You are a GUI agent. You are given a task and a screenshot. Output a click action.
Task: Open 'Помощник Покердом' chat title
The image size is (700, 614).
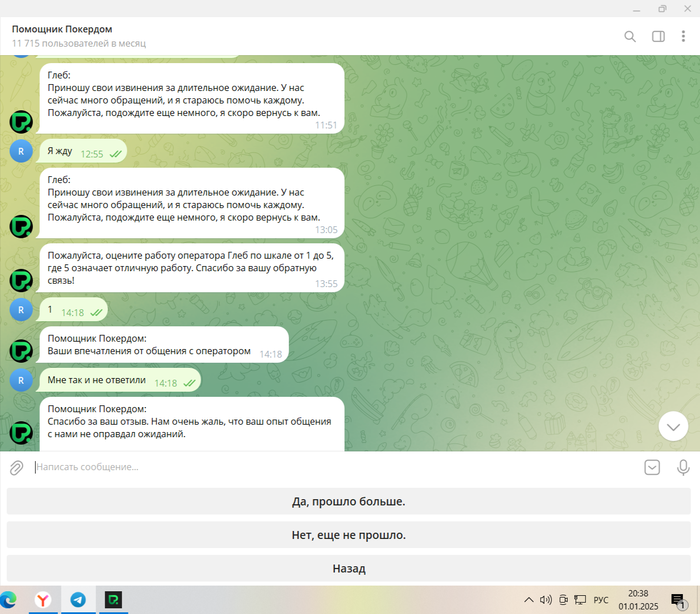62,29
